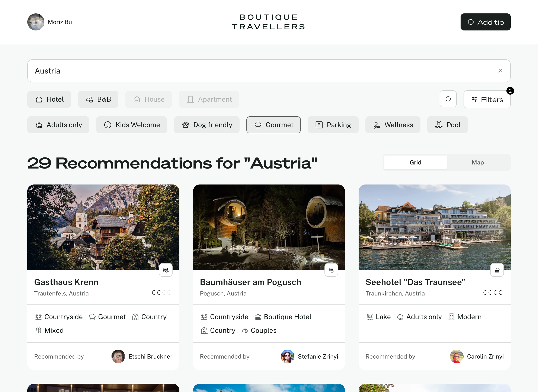Toggle the Gourmet filter chip
The width and height of the screenshot is (538, 392).
pos(273,125)
